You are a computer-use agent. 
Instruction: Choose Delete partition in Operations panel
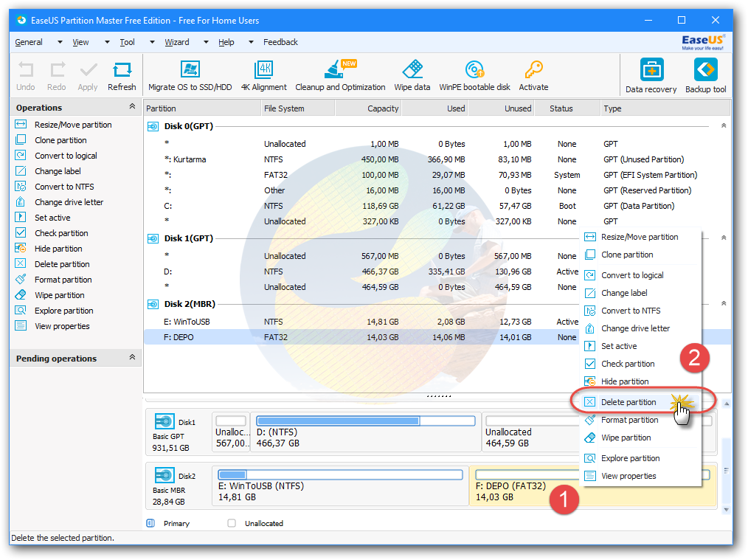pos(62,264)
